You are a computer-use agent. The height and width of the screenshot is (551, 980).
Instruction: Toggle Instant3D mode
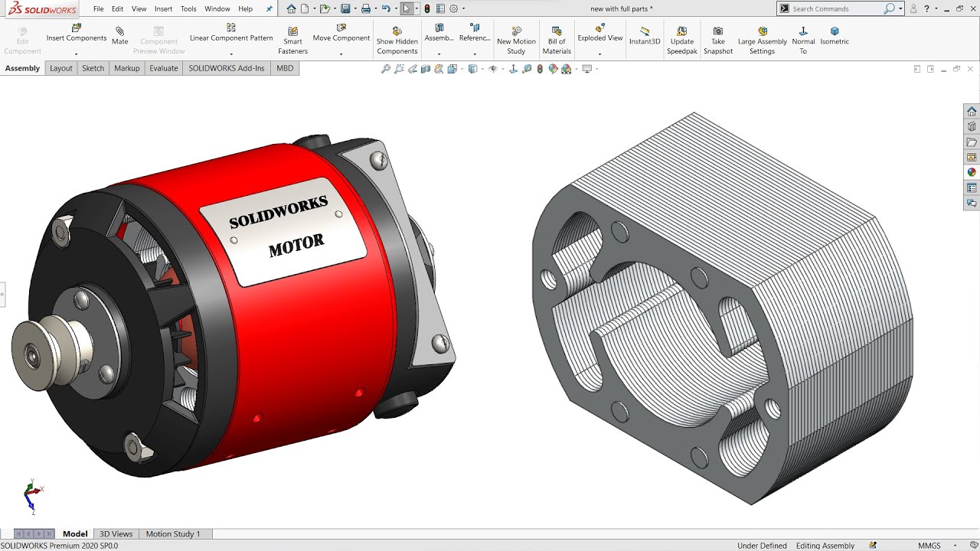click(x=645, y=36)
